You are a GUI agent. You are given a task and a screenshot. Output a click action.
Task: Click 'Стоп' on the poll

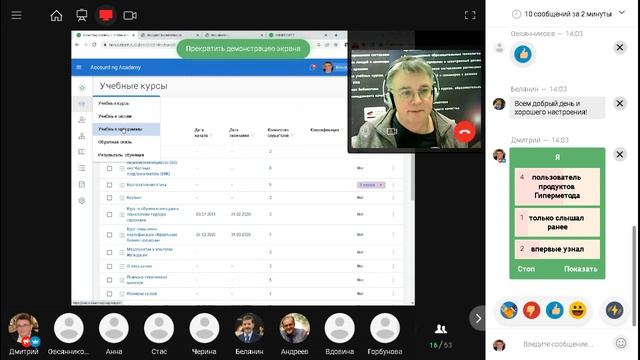(526, 269)
